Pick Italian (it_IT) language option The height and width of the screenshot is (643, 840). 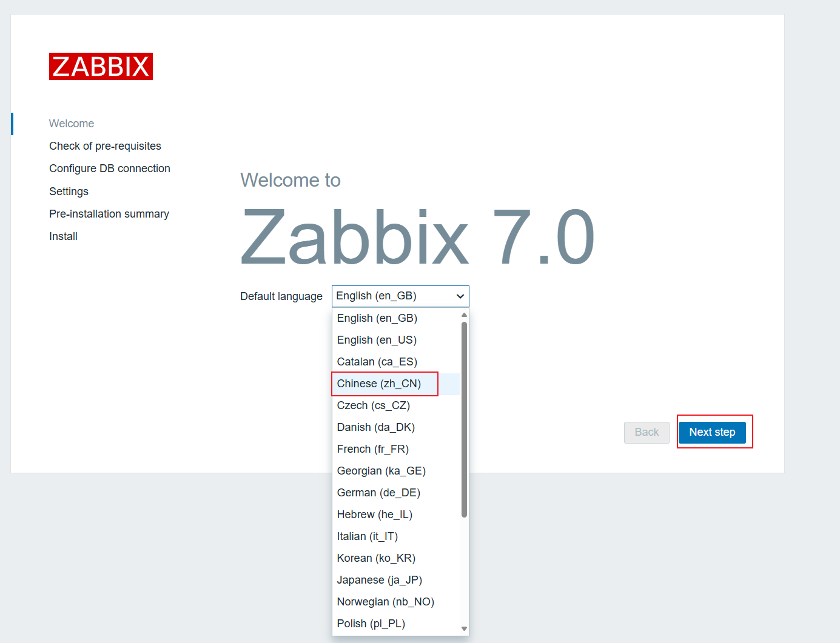click(395, 536)
